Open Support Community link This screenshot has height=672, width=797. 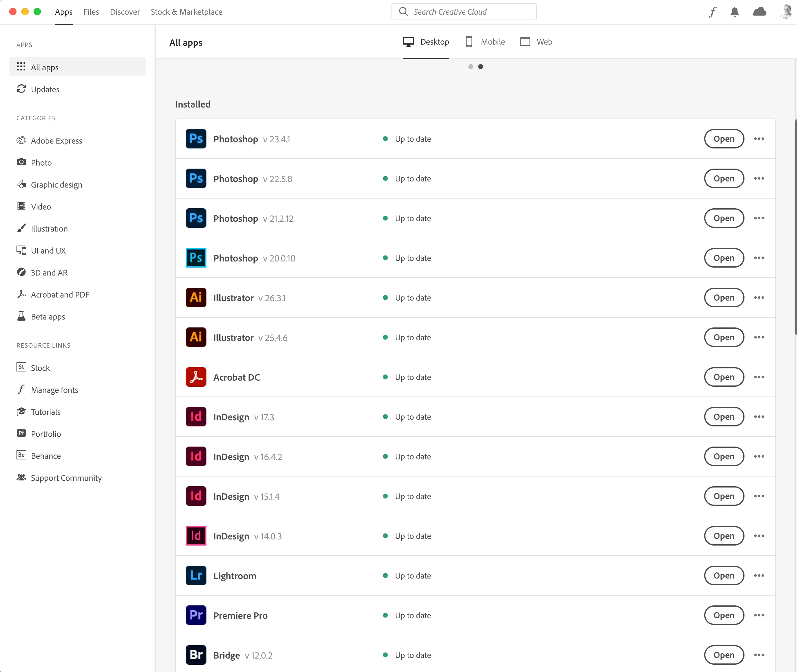[x=66, y=478]
